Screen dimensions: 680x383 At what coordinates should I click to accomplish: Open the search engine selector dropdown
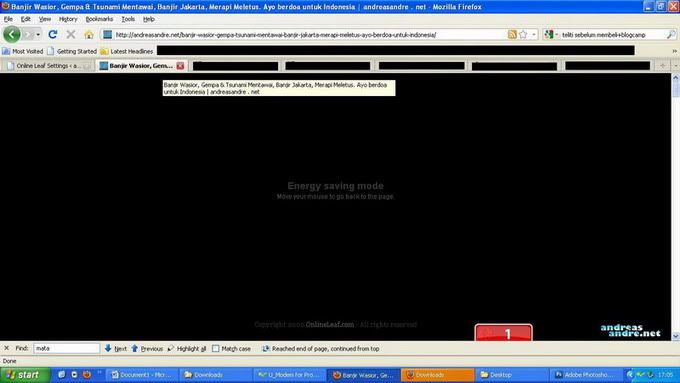point(551,34)
